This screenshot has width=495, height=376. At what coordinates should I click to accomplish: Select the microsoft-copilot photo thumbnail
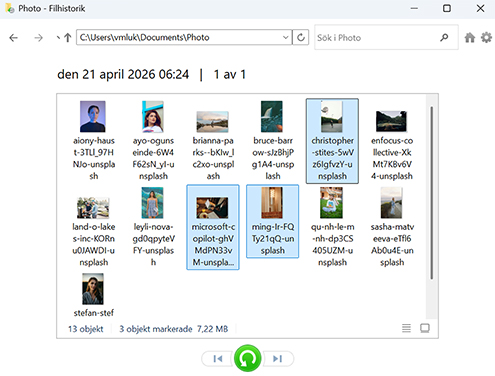click(212, 208)
